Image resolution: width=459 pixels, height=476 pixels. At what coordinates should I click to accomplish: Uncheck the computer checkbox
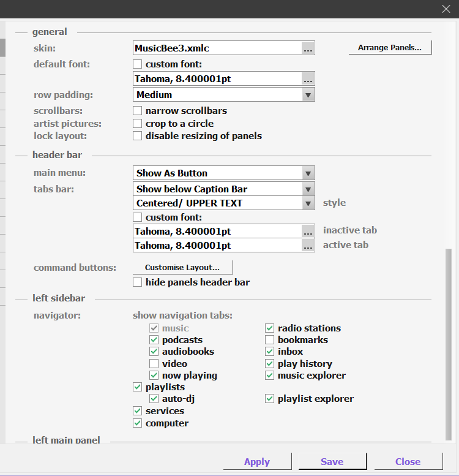pyautogui.click(x=137, y=423)
